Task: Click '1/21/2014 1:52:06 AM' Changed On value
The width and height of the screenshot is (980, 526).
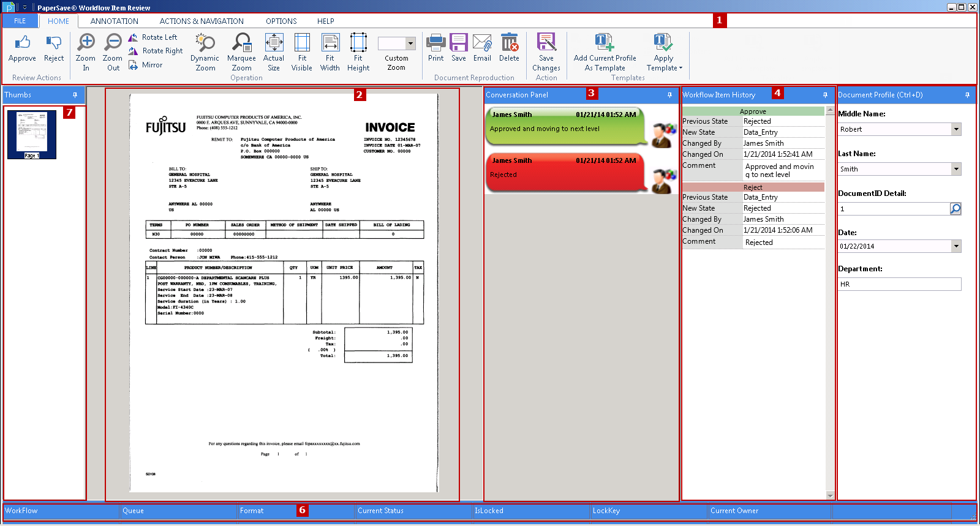Action: 778,230
